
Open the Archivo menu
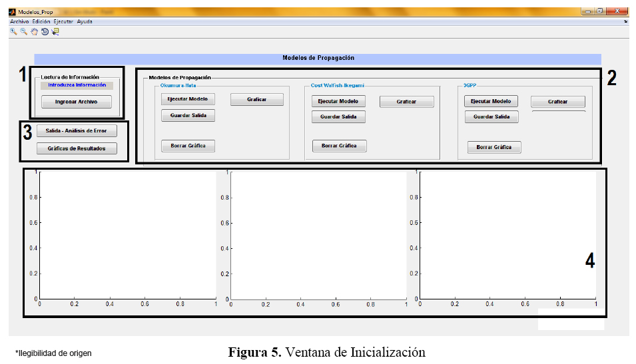[19, 21]
